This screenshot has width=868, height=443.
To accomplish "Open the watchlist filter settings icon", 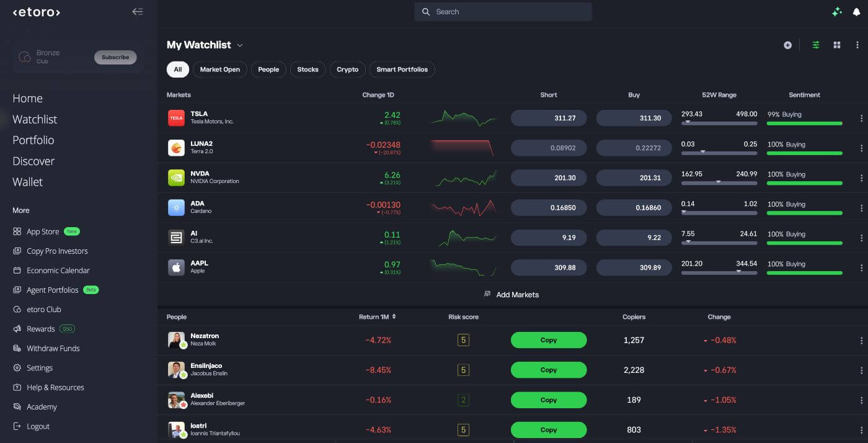I will point(816,45).
